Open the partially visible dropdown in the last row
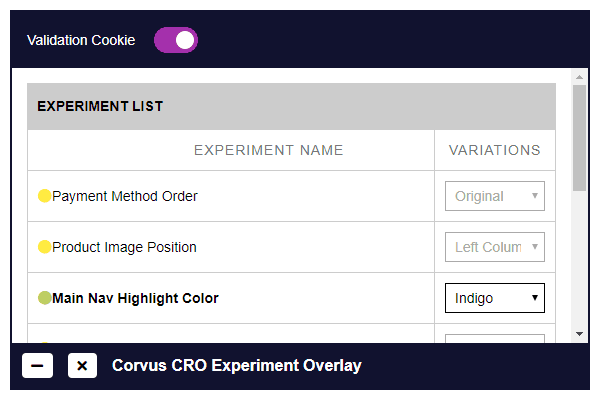 click(494, 338)
